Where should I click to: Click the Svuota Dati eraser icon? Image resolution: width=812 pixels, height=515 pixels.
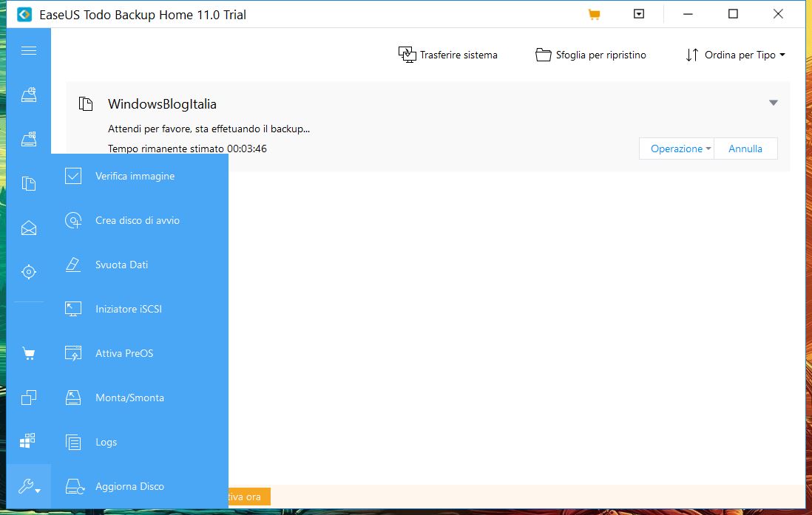pos(73,265)
